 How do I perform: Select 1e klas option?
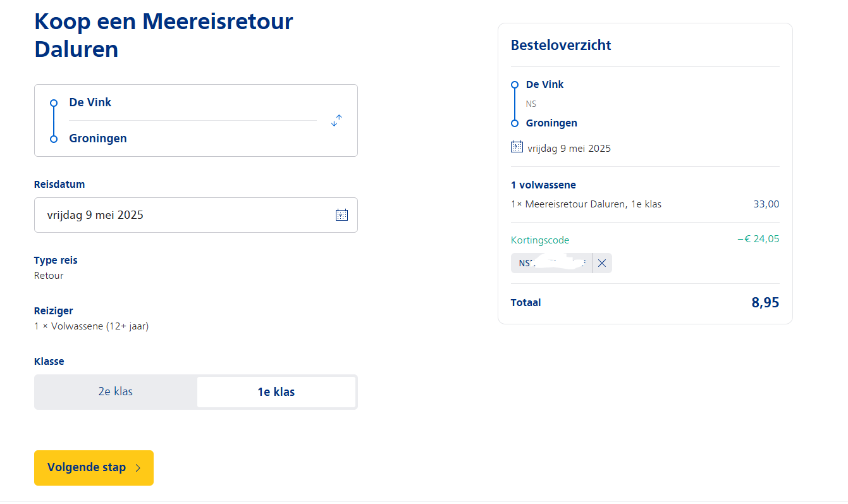[276, 392]
